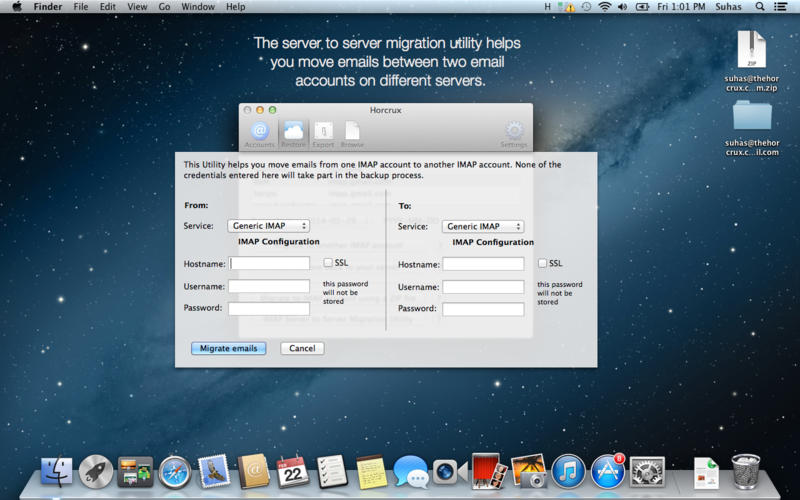Open the From Service Generic IMAP dropdown

click(x=268, y=226)
